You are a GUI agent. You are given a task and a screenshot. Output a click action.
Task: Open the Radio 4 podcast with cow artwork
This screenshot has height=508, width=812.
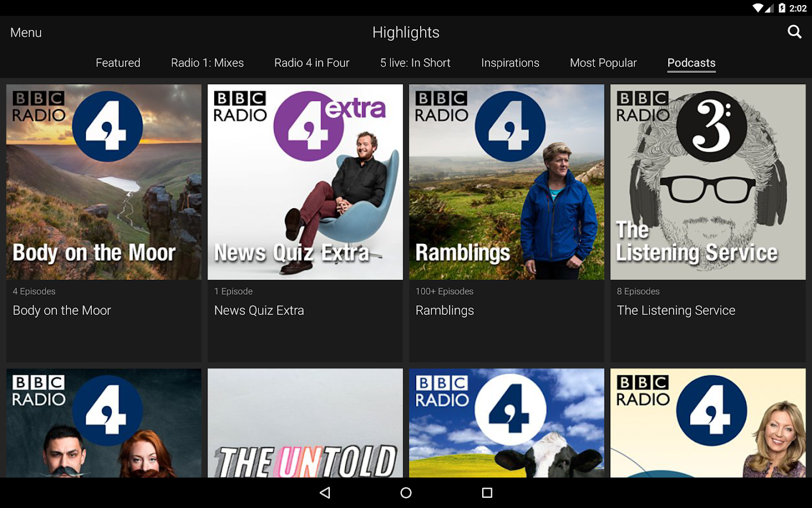click(506, 423)
